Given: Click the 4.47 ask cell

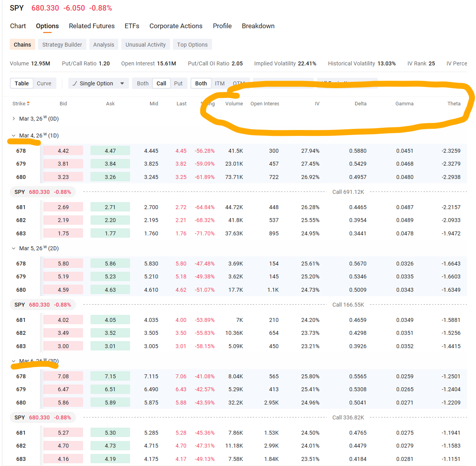Looking at the screenshot, I should [110, 151].
